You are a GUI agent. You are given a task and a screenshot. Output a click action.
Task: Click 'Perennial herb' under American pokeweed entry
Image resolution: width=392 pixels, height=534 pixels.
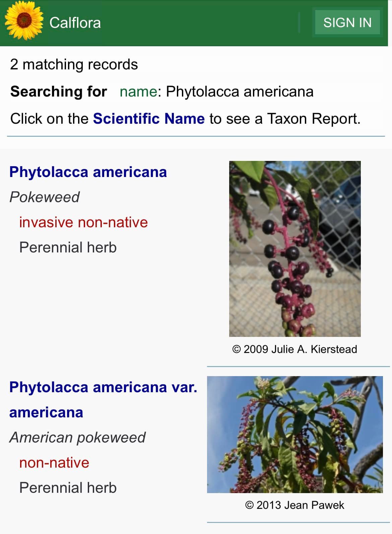[x=68, y=488]
